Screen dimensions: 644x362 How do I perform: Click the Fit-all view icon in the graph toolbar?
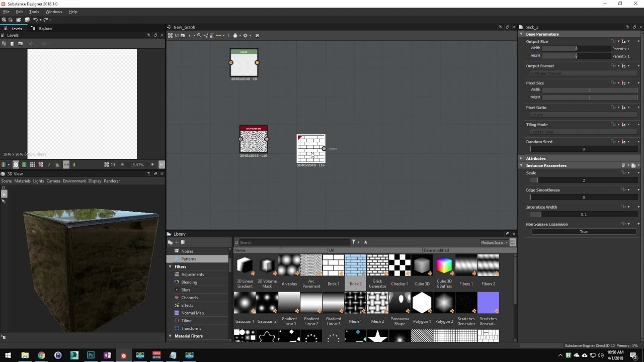pyautogui.click(x=170, y=35)
